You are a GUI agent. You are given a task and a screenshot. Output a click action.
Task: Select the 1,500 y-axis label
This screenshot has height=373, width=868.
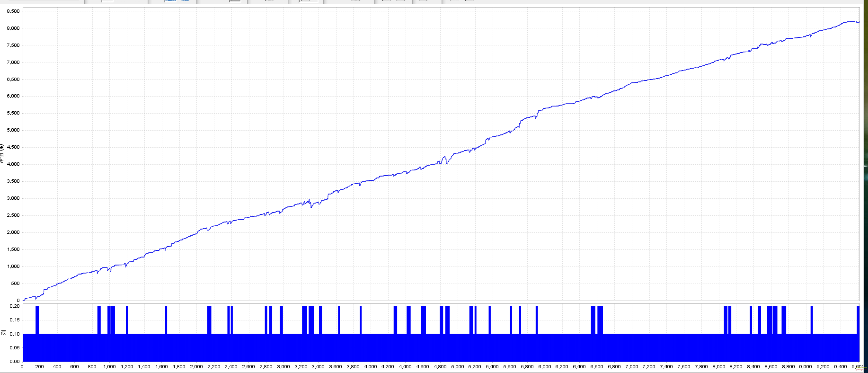13,249
